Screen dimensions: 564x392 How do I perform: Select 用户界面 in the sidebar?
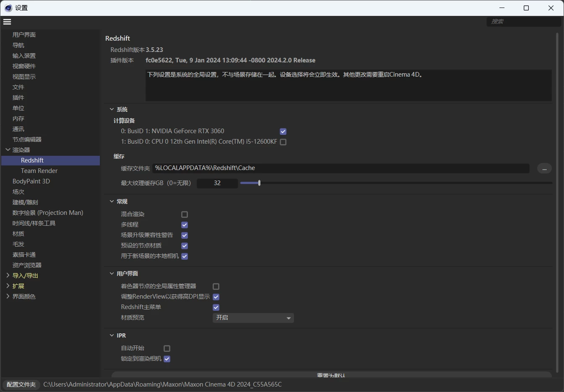pos(24,35)
